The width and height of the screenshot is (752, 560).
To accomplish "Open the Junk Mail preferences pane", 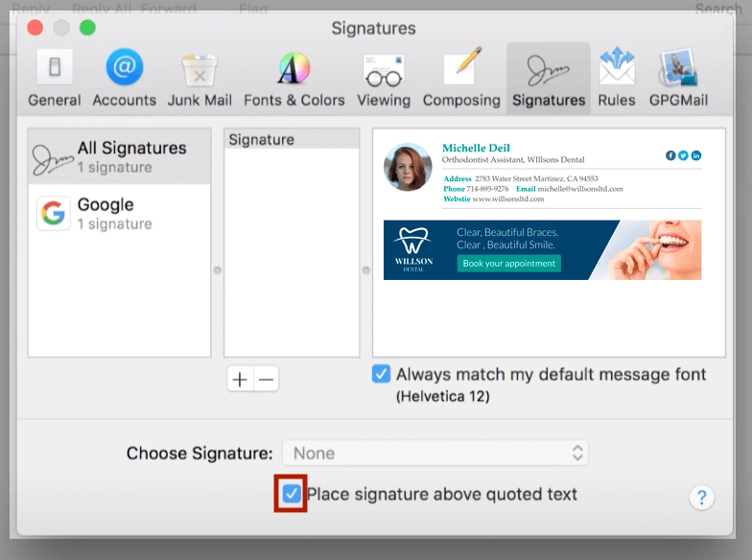I will [x=200, y=79].
